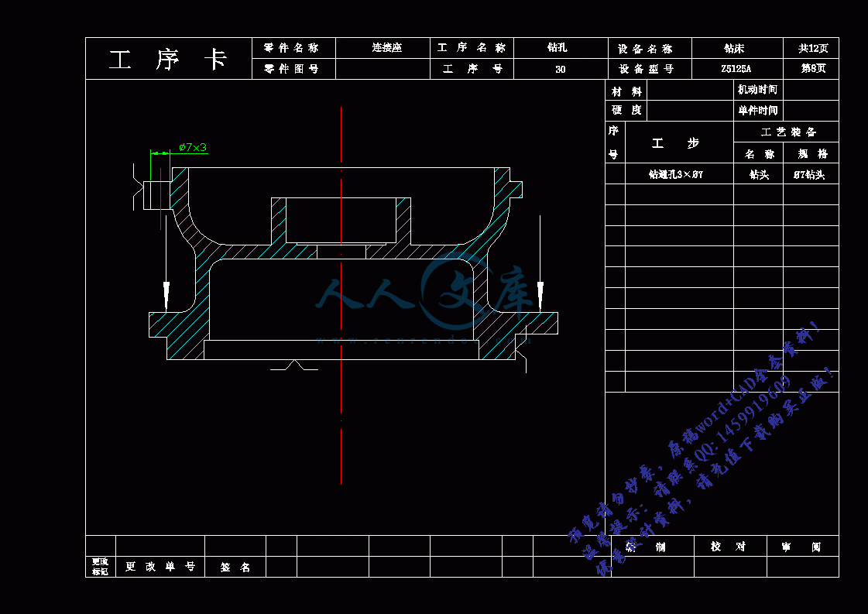Click the 签名 cell in footer
The height and width of the screenshot is (614, 868).
[235, 567]
